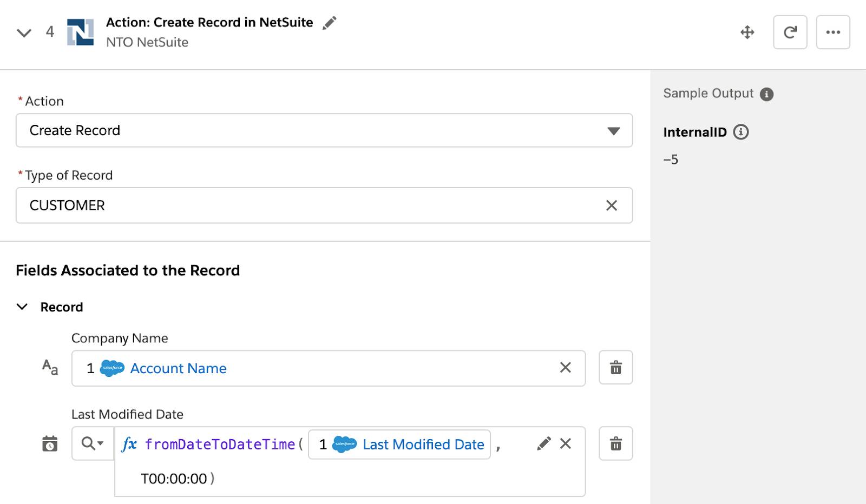Click the move step handle icon
Screen dimensions: 866x504
pos(747,32)
